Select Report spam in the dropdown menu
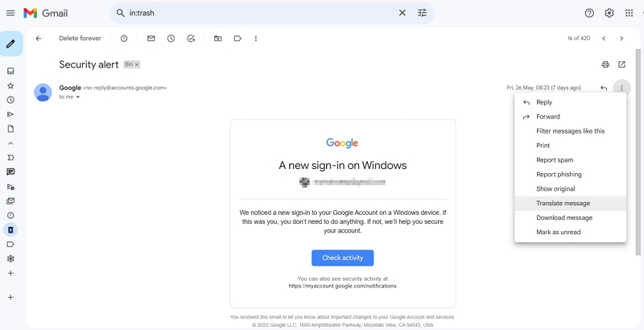Viewport: 644px width, 330px height. 571,160
